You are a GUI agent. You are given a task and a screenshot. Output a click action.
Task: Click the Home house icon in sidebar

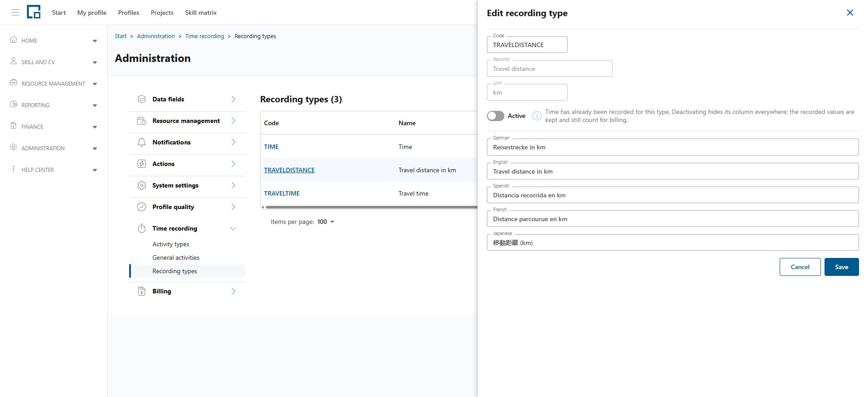click(13, 39)
